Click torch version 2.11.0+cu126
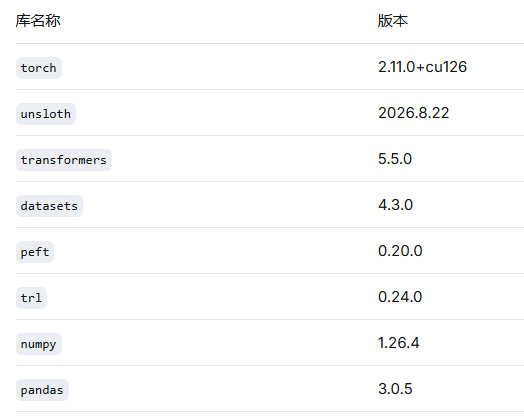The image size is (524, 416). click(x=422, y=67)
